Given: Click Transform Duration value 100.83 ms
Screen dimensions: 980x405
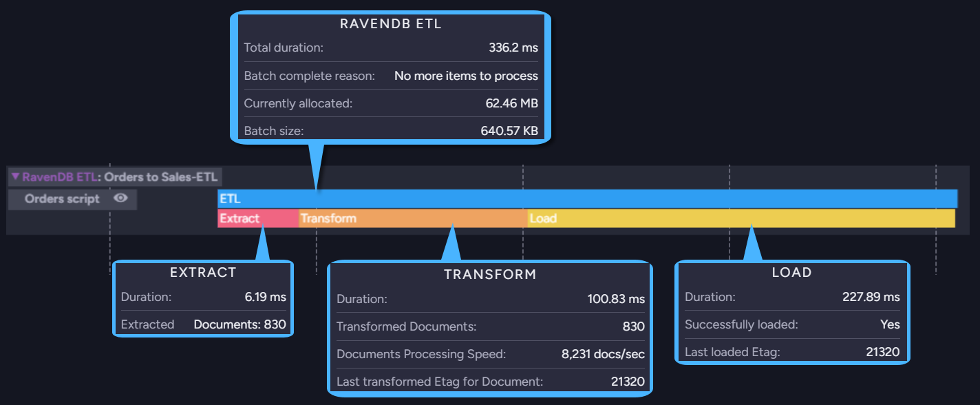Looking at the screenshot, I should (x=616, y=300).
